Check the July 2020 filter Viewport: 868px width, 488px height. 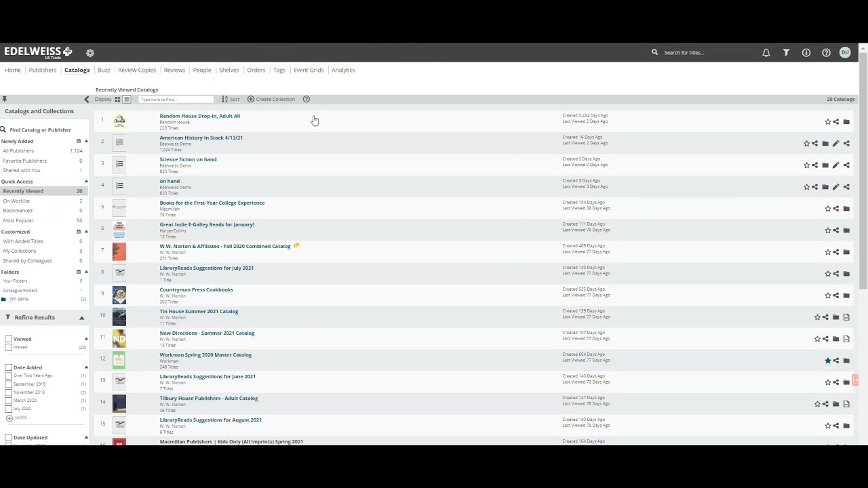(8, 409)
